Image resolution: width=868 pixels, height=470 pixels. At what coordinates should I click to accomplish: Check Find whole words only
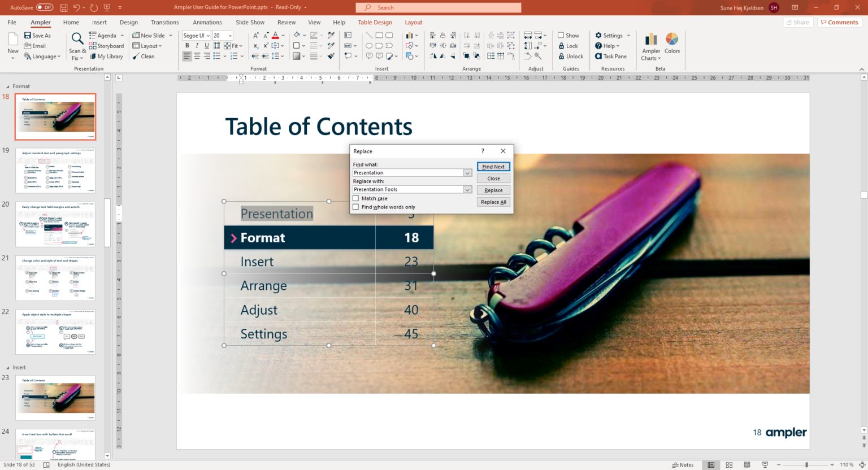[x=357, y=207]
